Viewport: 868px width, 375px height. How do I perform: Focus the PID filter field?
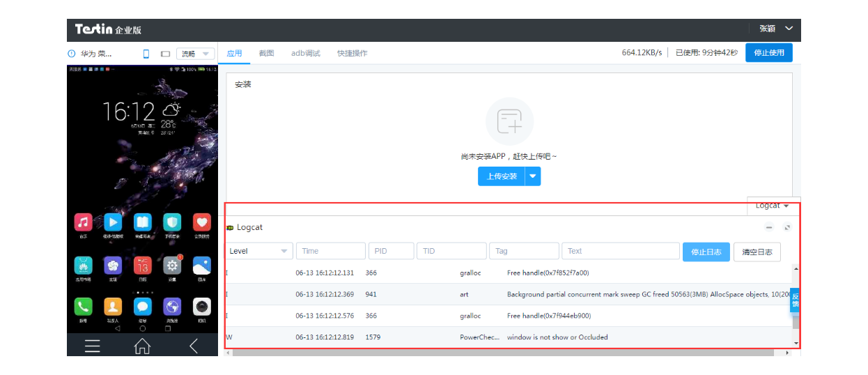coord(392,251)
